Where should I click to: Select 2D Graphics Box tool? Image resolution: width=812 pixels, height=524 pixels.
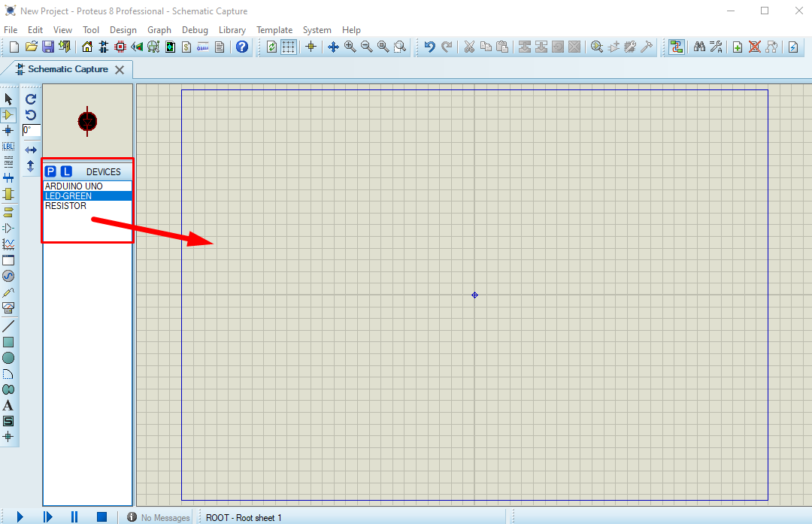(x=8, y=342)
